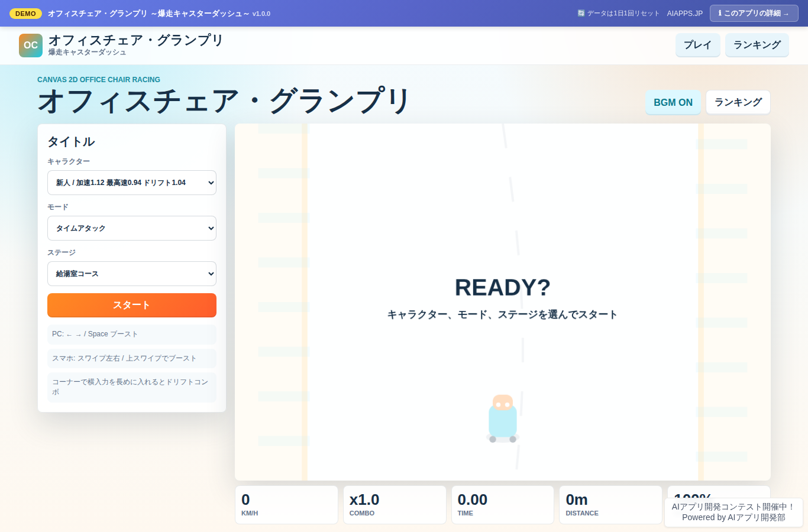Toggle the BGM ON button
This screenshot has height=532, width=808.
coord(673,102)
